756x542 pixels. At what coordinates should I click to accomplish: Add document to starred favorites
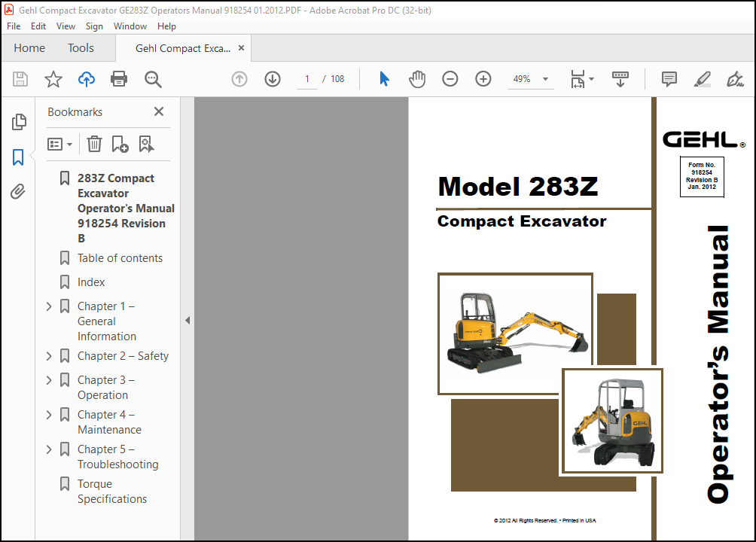(x=53, y=79)
